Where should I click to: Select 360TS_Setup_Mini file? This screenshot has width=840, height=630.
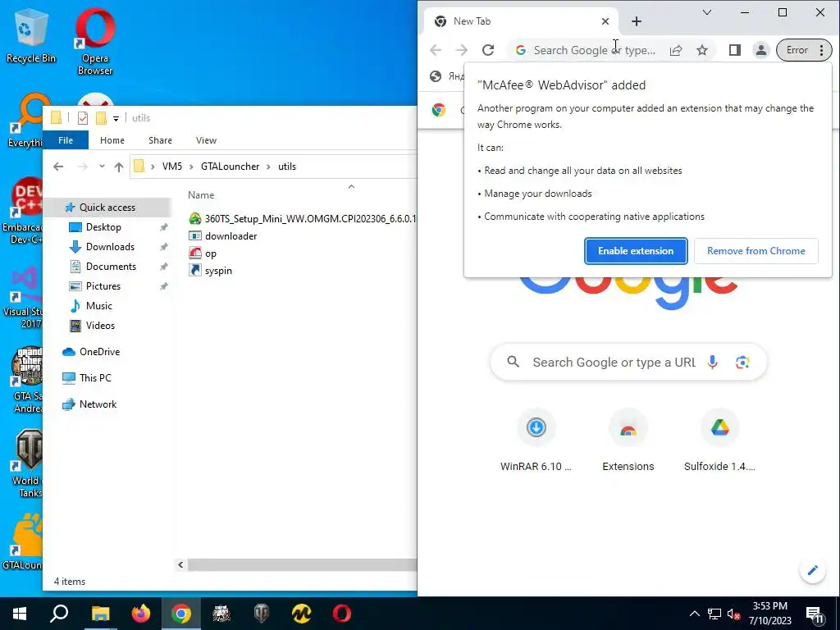(303, 218)
